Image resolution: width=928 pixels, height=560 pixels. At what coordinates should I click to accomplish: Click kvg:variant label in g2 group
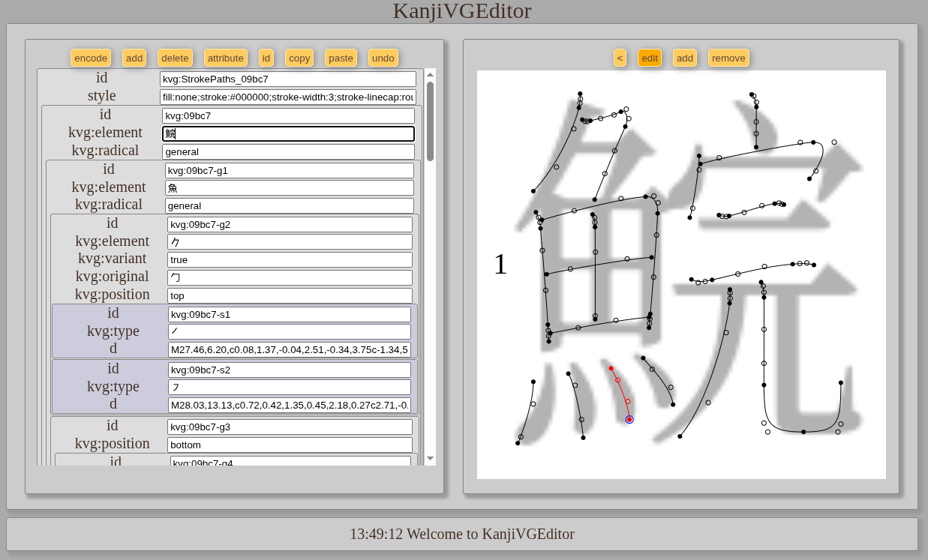[x=113, y=258]
